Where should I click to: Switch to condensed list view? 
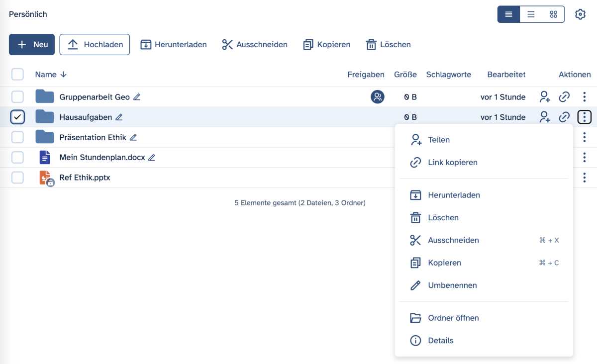pyautogui.click(x=508, y=14)
